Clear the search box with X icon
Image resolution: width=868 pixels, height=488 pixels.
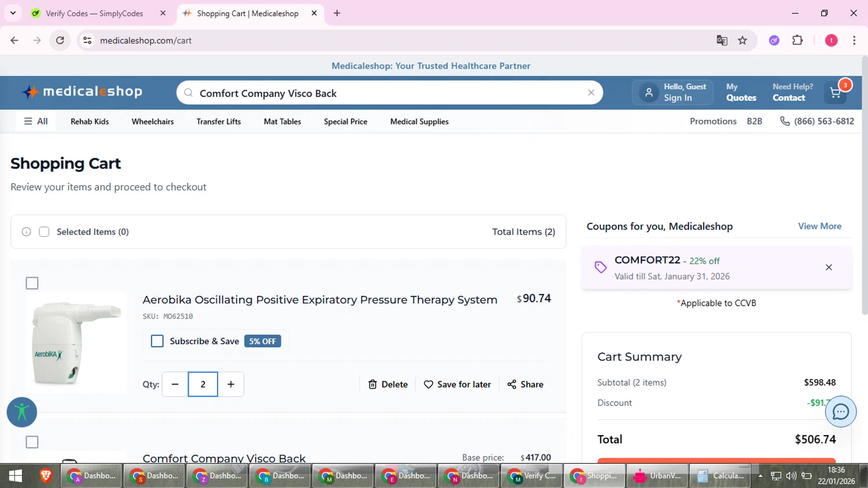[x=591, y=93]
